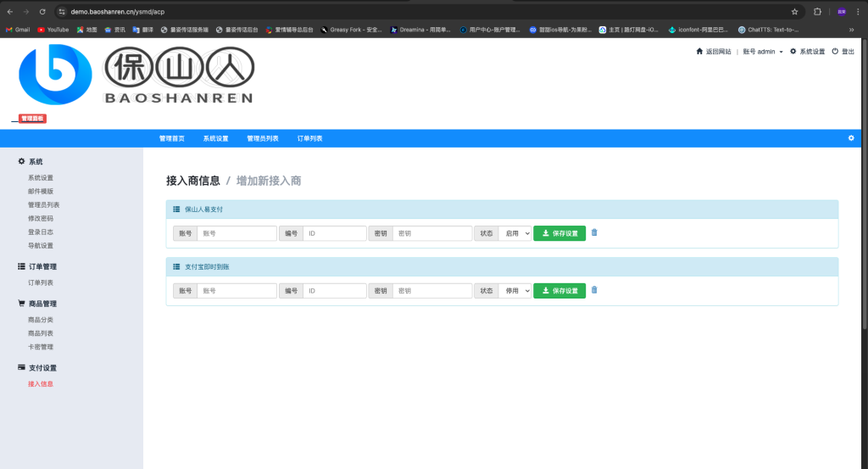868x469 pixels.
Task: Click the 系统 sidebar section header
Action: point(31,162)
